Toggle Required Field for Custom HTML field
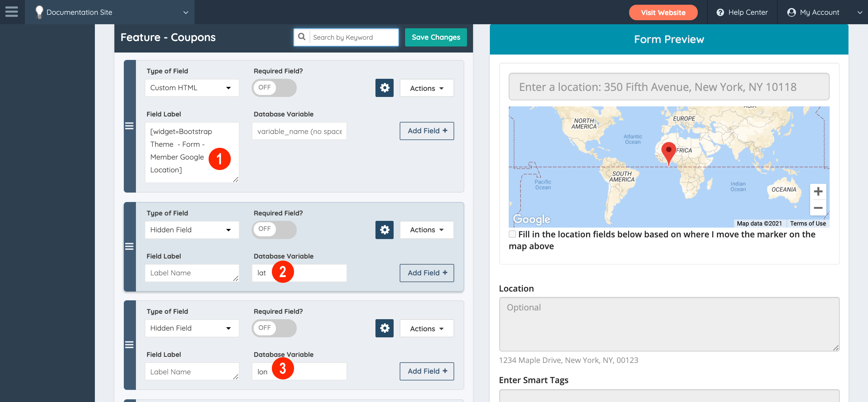 pyautogui.click(x=274, y=88)
